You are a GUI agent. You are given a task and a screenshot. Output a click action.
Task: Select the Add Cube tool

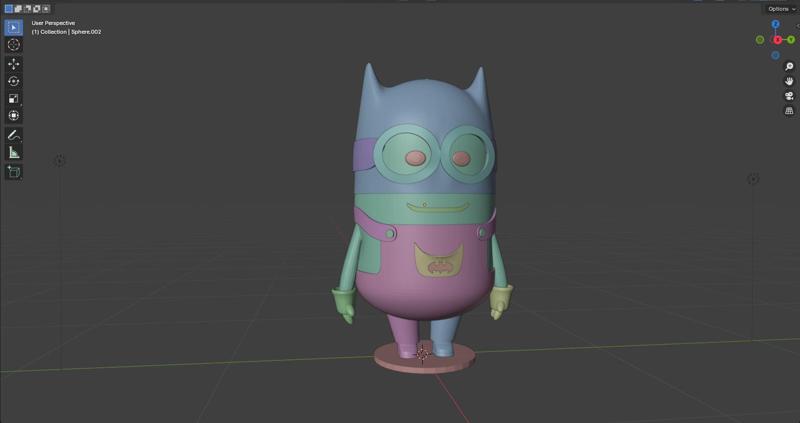tap(14, 172)
